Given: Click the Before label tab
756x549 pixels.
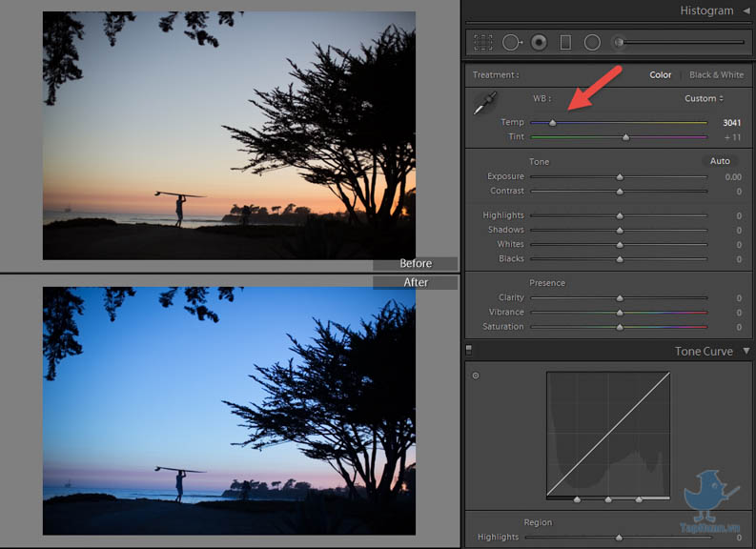Looking at the screenshot, I should pos(416,264).
